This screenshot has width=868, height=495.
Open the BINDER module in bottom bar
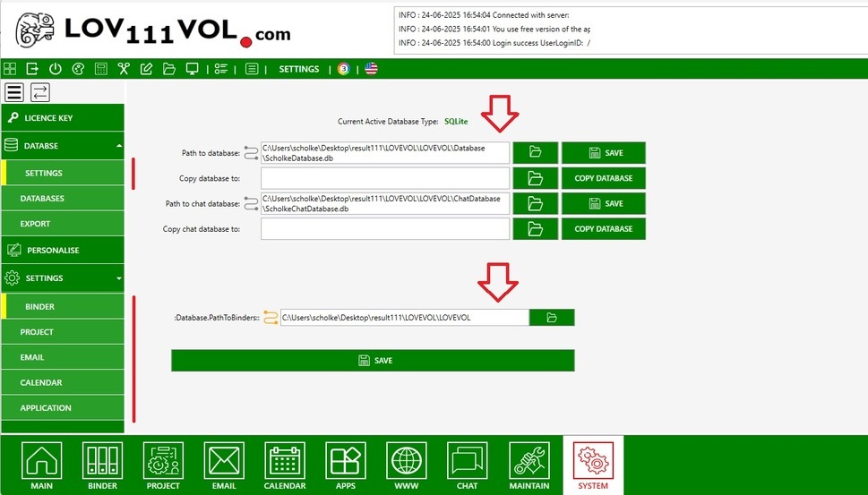102,465
